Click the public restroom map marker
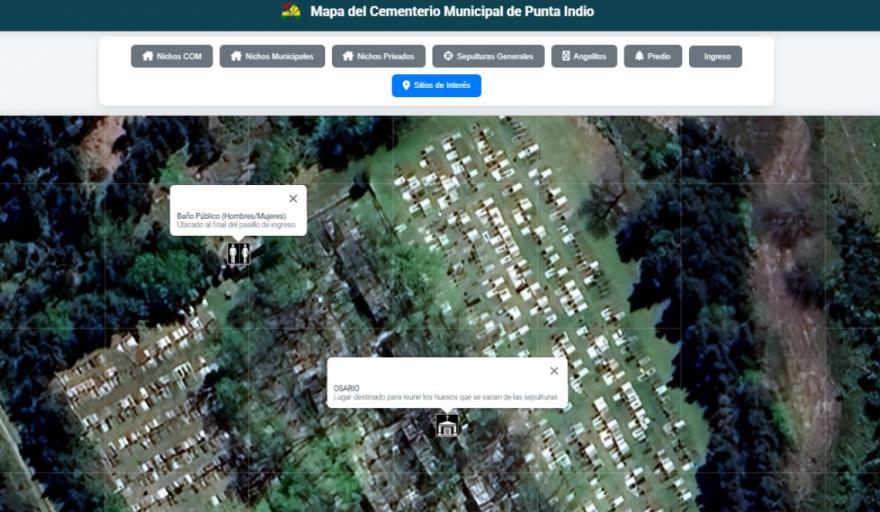Image resolution: width=880 pixels, height=512 pixels. pos(238,254)
